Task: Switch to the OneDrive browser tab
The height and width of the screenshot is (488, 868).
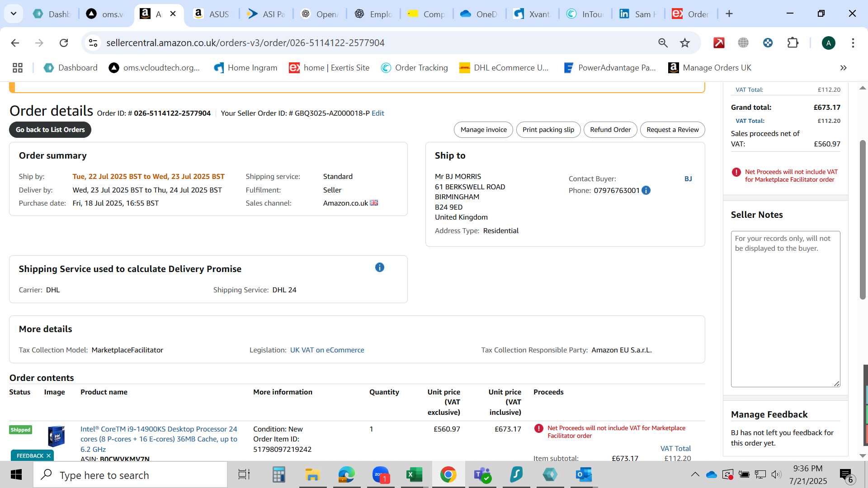Action: (x=479, y=14)
